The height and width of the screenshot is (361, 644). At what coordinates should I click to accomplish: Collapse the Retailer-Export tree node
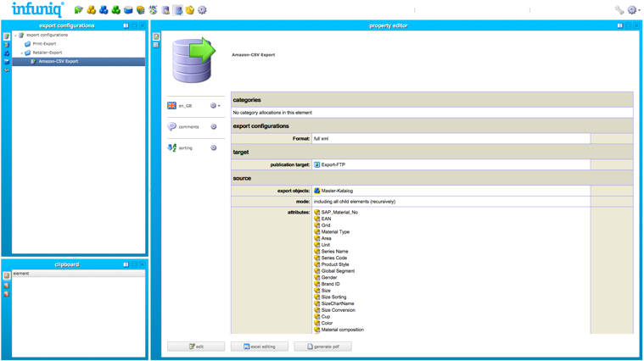(x=22, y=53)
